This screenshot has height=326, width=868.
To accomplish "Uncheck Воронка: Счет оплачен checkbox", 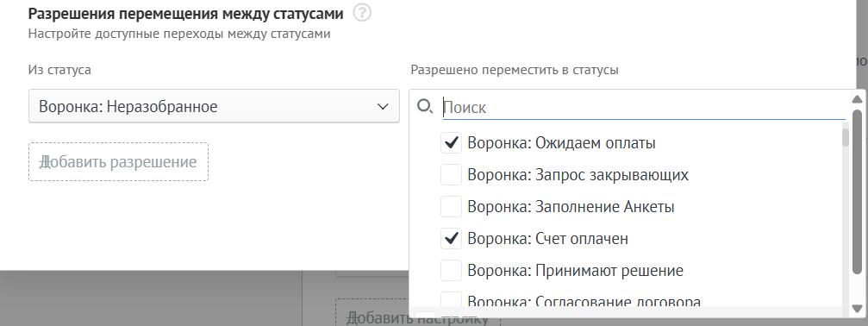I will (x=451, y=239).
